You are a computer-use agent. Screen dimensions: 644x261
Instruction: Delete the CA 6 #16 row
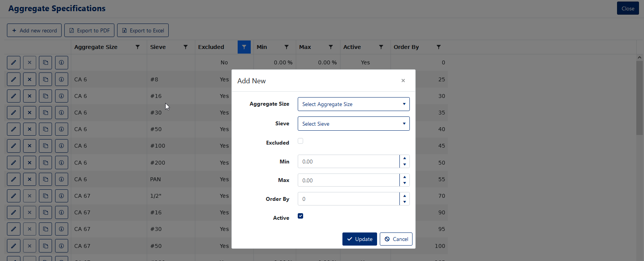30,96
